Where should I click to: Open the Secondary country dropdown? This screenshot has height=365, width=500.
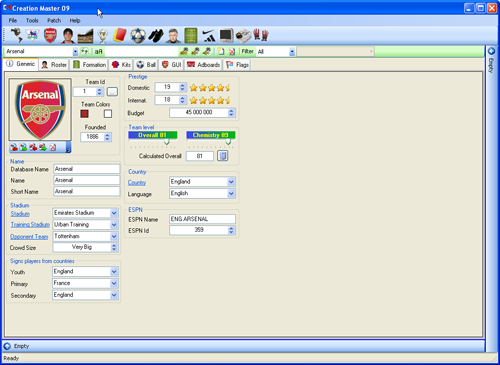click(x=114, y=295)
